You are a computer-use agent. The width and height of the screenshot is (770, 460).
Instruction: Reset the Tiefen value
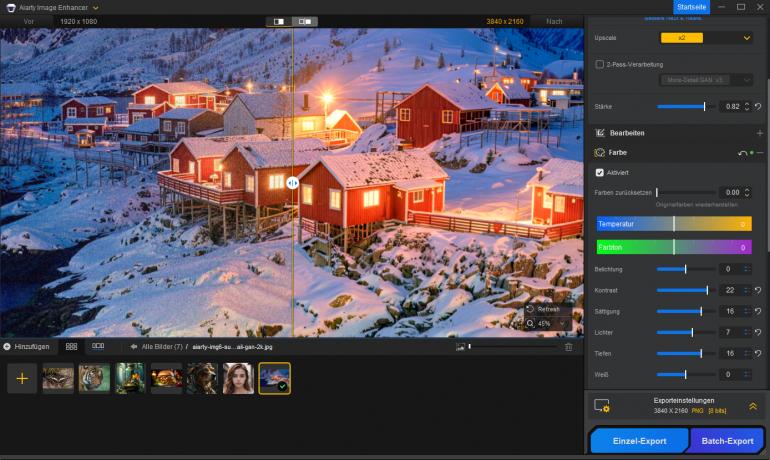click(x=758, y=353)
